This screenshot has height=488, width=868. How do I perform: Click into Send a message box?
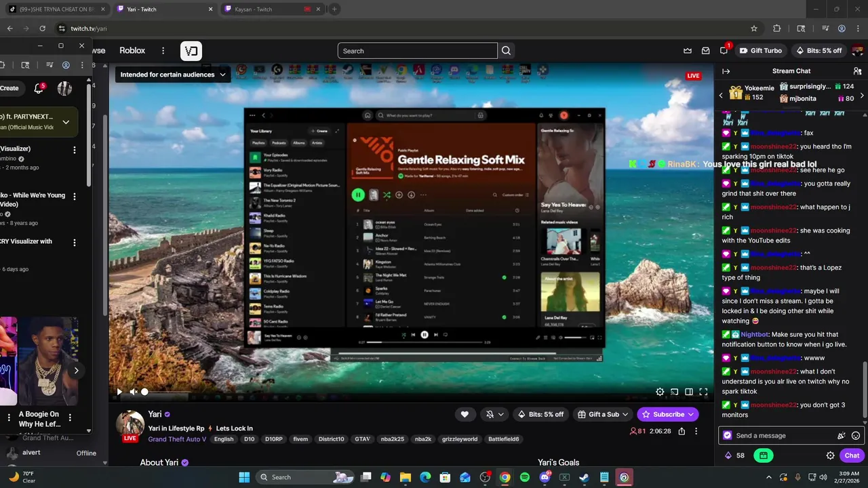click(x=783, y=436)
